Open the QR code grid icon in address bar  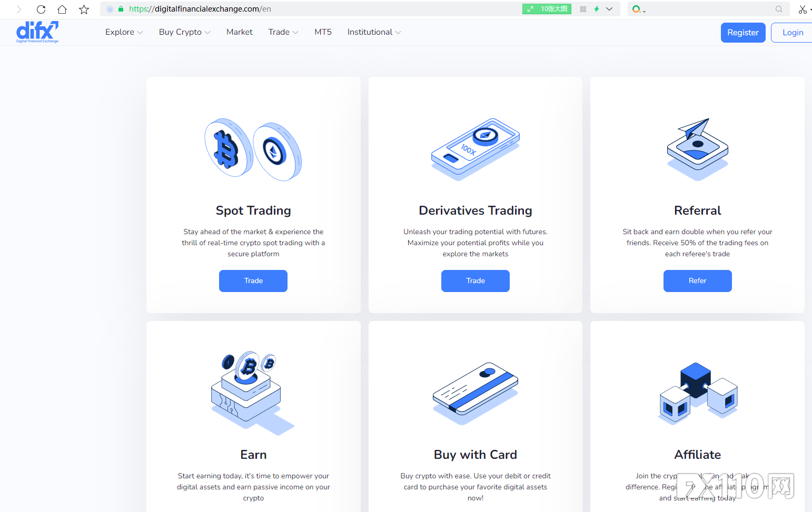click(x=583, y=9)
